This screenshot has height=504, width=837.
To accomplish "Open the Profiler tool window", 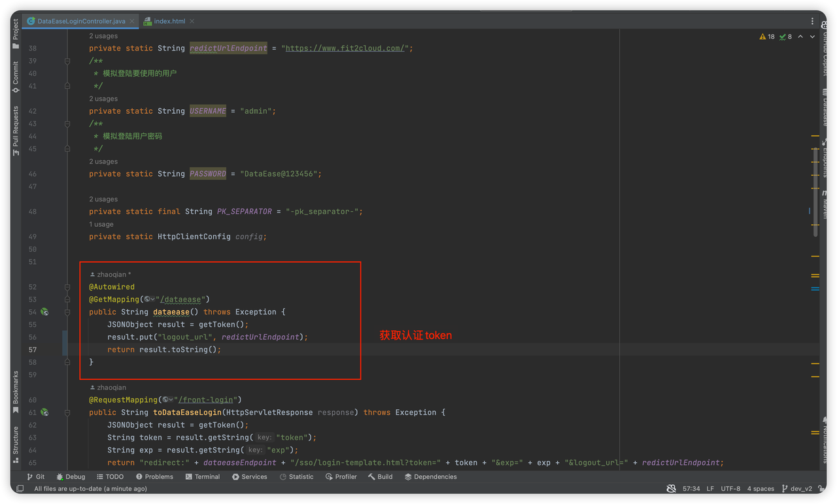I will (x=340, y=477).
